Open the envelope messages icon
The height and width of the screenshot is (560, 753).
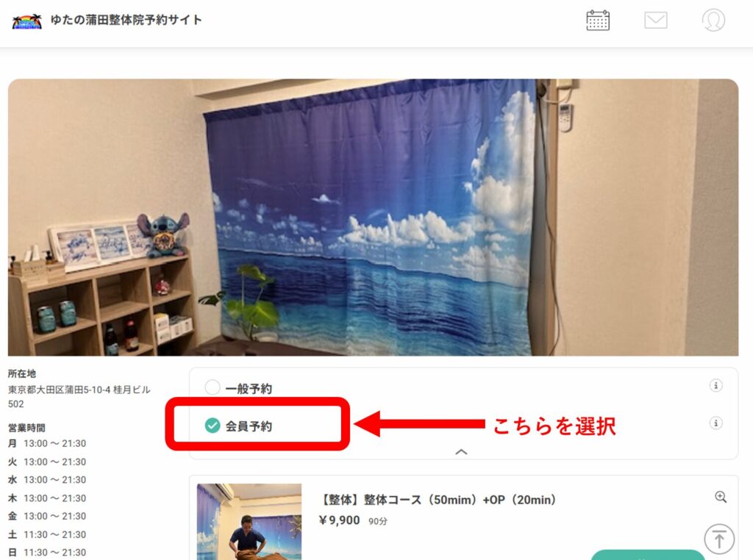pyautogui.click(x=655, y=21)
